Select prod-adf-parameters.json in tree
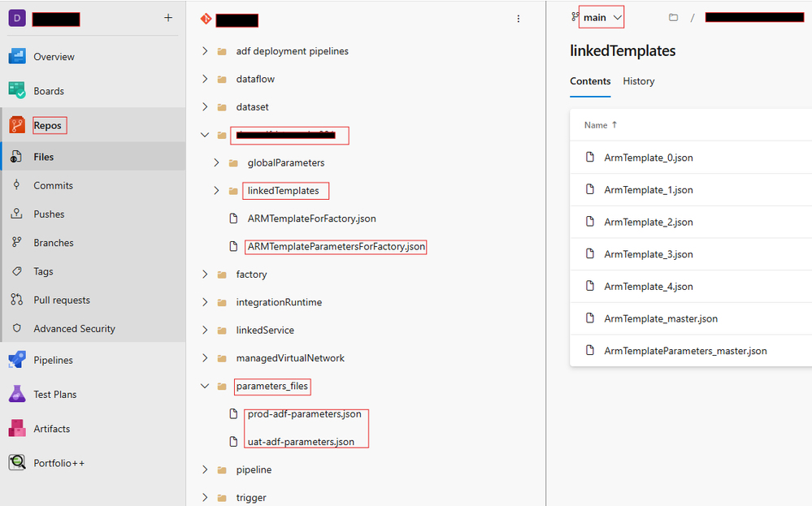Screen dimensions: 812x506 pyautogui.click(x=305, y=414)
